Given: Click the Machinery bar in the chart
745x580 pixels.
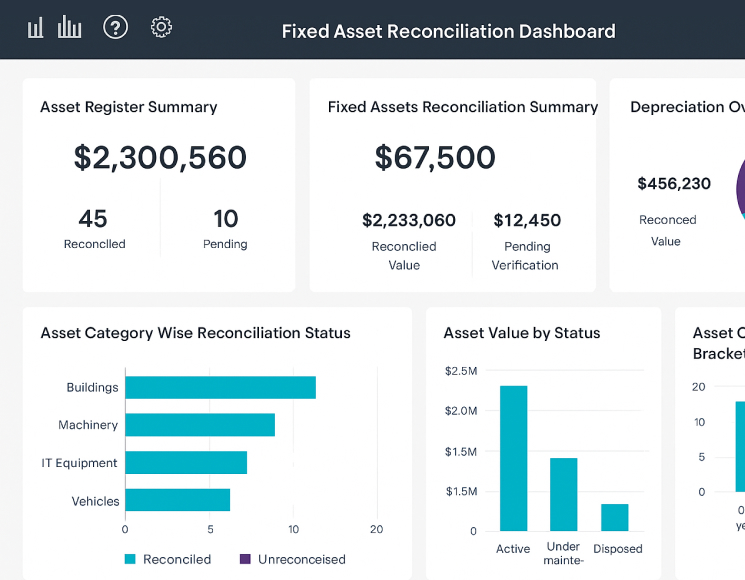Looking at the screenshot, I should (x=200, y=425).
